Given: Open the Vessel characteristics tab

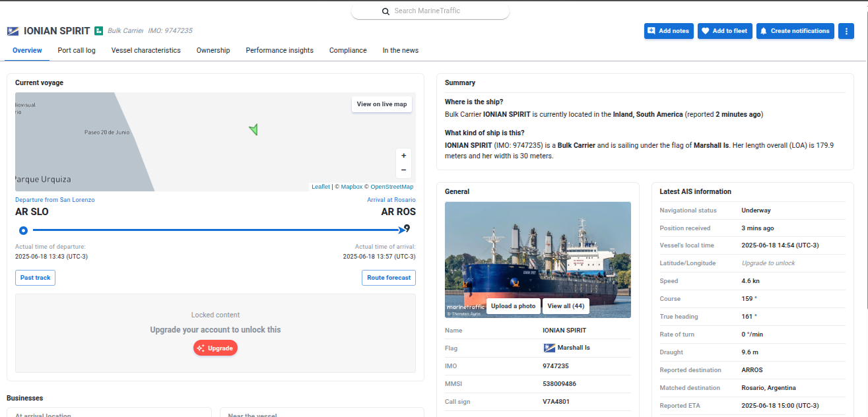Looking at the screenshot, I should pyautogui.click(x=146, y=50).
